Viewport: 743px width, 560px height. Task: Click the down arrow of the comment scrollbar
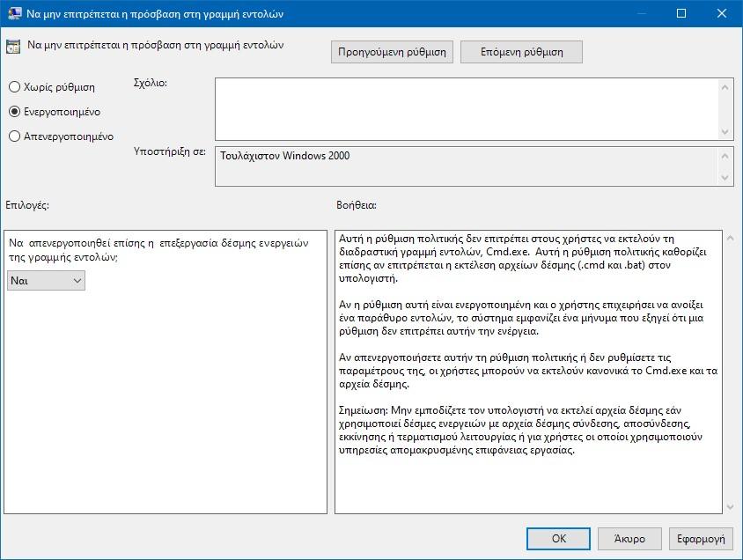point(725,131)
